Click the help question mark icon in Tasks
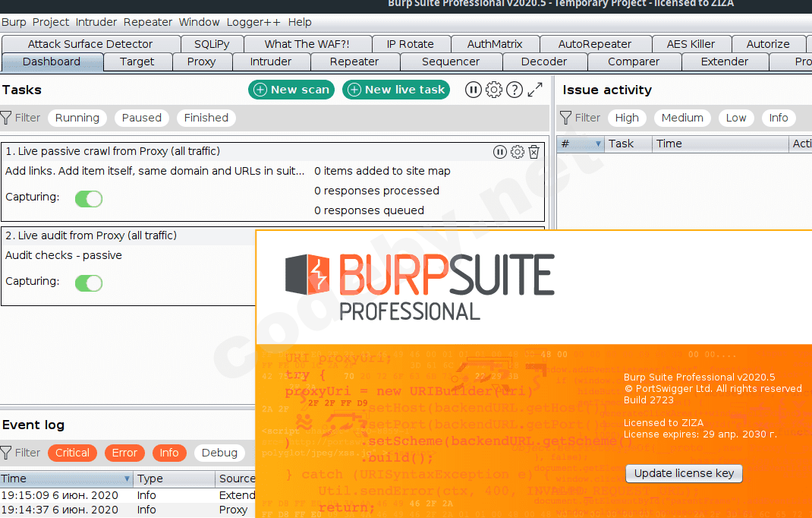 click(x=515, y=90)
